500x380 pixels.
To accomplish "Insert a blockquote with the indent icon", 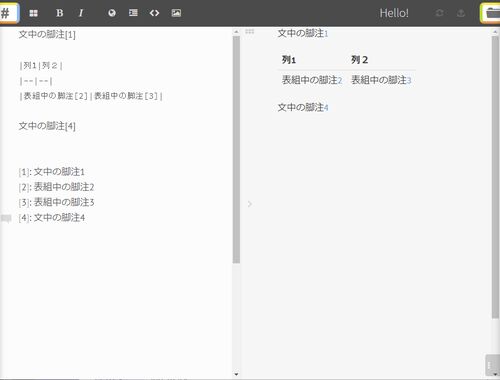I will [133, 13].
